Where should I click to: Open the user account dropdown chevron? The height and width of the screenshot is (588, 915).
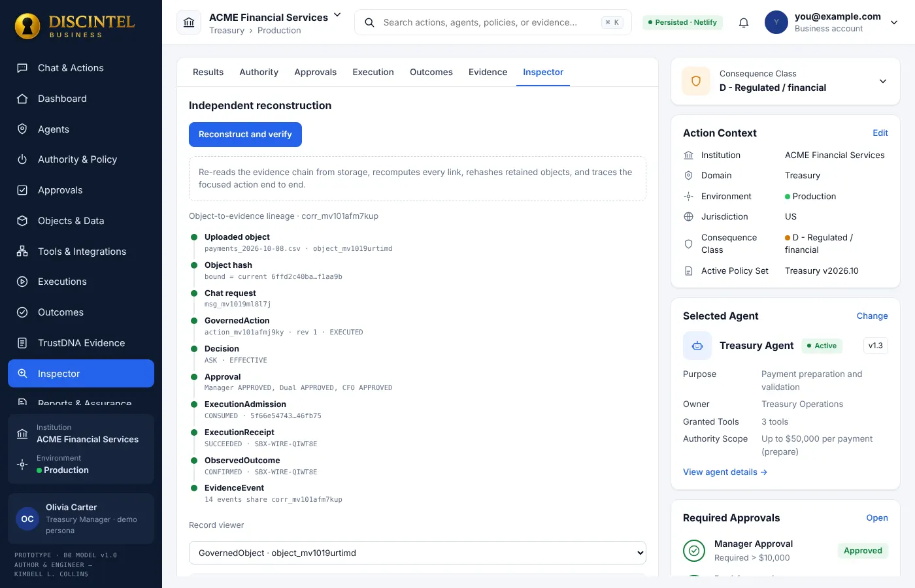pos(894,22)
